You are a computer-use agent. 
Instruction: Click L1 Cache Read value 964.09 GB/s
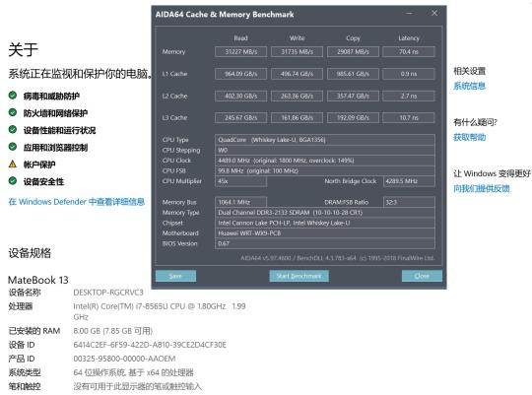pyautogui.click(x=241, y=74)
